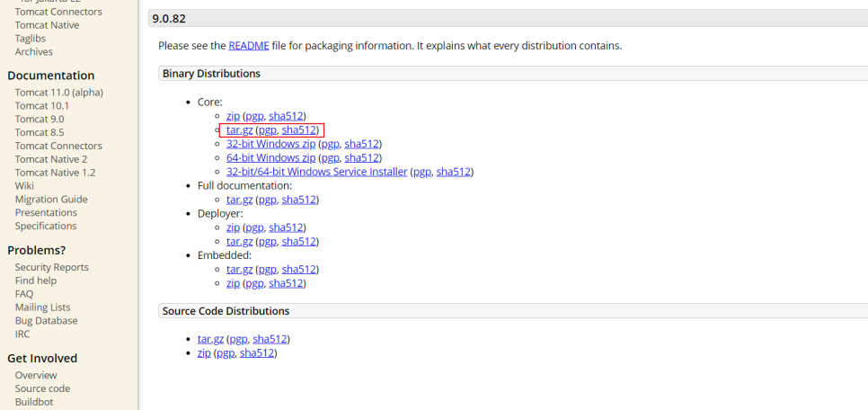The height and width of the screenshot is (410, 868).
Task: Open Mailing Lists in sidebar
Action: (x=42, y=307)
